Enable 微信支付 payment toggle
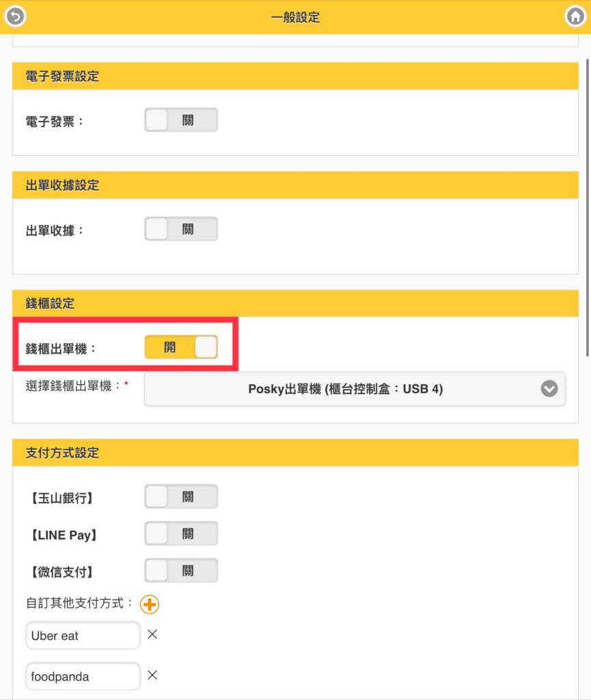The width and height of the screenshot is (591, 700). pos(181,571)
